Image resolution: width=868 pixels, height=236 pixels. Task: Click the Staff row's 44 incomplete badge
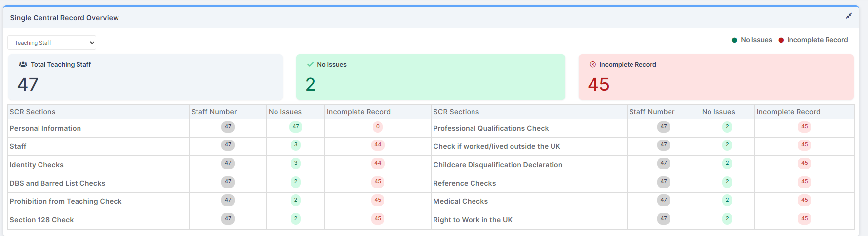(378, 145)
